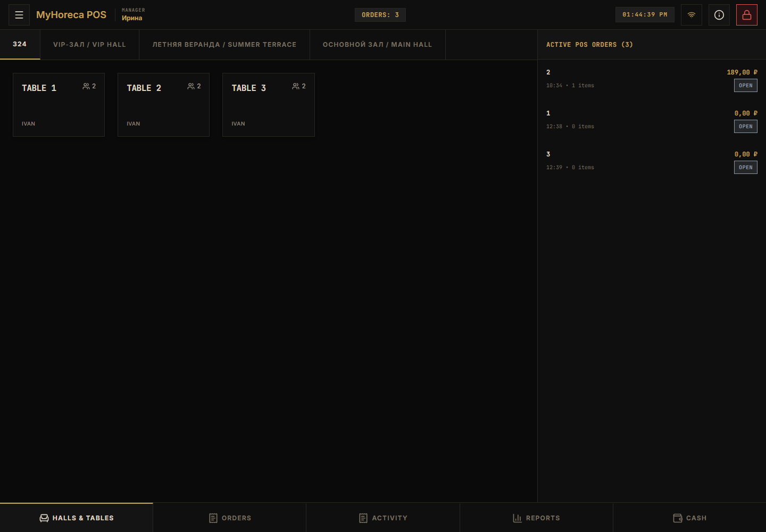The image size is (766, 532).
Task: Select the 324 hall tab
Action: coord(20,44)
